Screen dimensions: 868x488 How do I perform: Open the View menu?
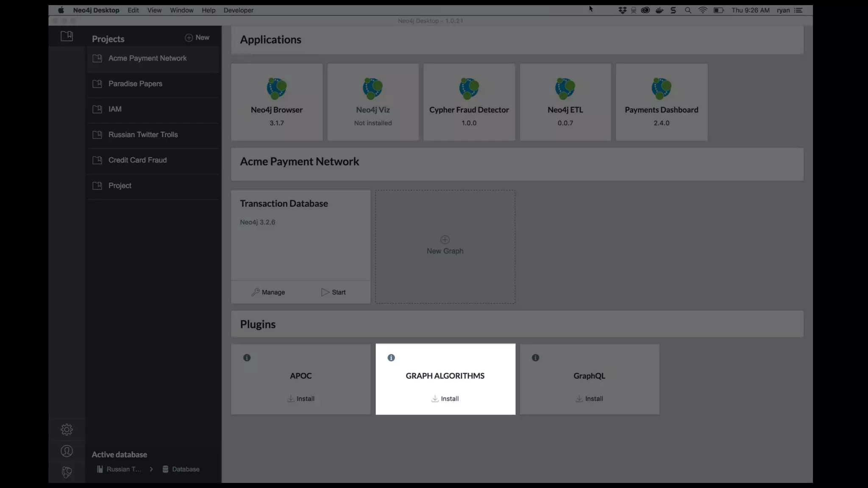pos(154,10)
